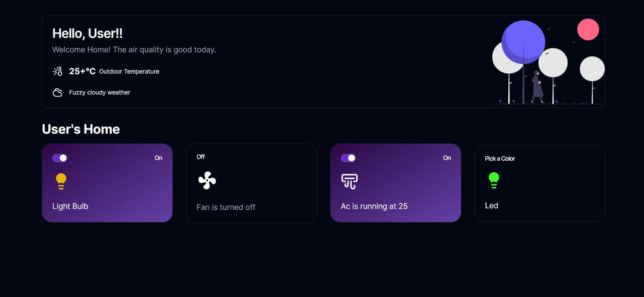Click the green LED bulb icon
Image resolution: width=644 pixels, height=297 pixels.
(x=493, y=180)
